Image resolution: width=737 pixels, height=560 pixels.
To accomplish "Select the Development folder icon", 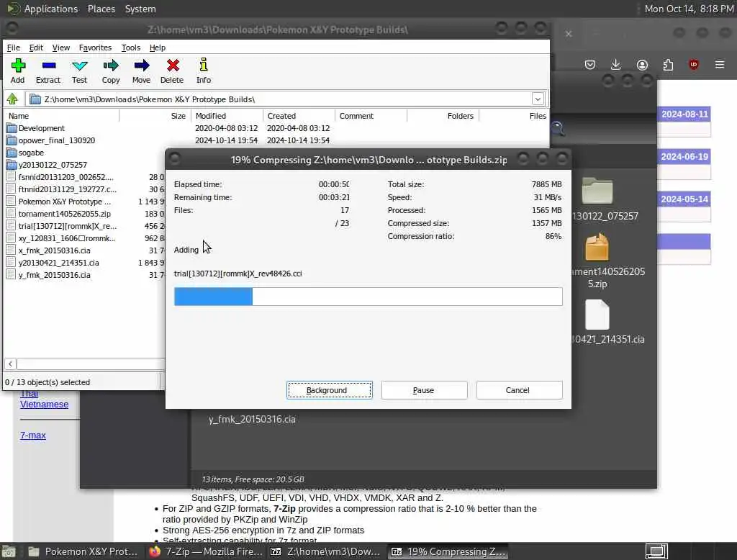I will pyautogui.click(x=12, y=128).
